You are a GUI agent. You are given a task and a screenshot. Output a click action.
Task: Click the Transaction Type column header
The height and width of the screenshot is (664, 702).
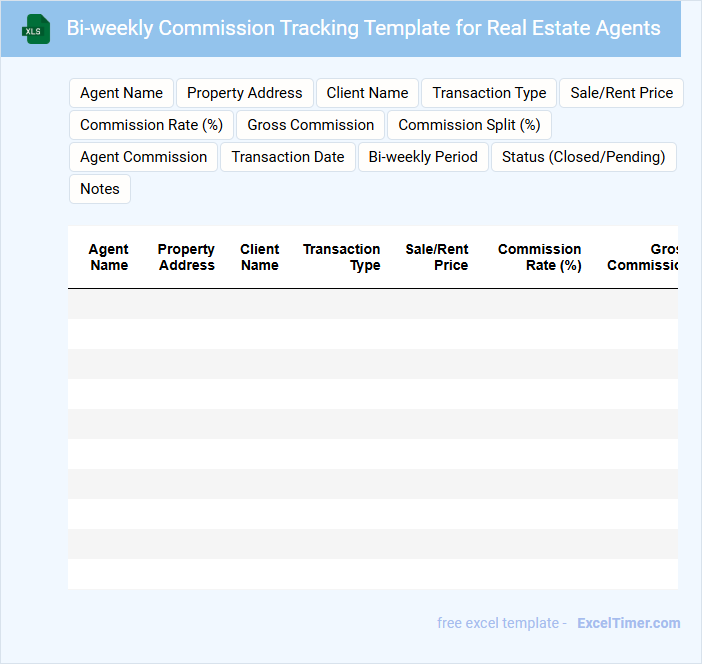pos(342,257)
